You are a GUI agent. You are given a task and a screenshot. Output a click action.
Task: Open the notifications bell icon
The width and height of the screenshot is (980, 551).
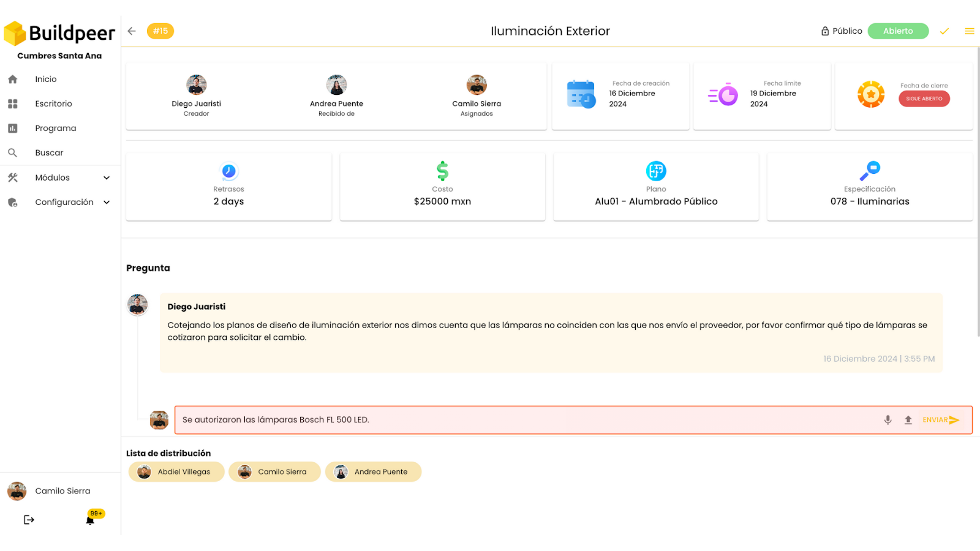[x=90, y=520]
